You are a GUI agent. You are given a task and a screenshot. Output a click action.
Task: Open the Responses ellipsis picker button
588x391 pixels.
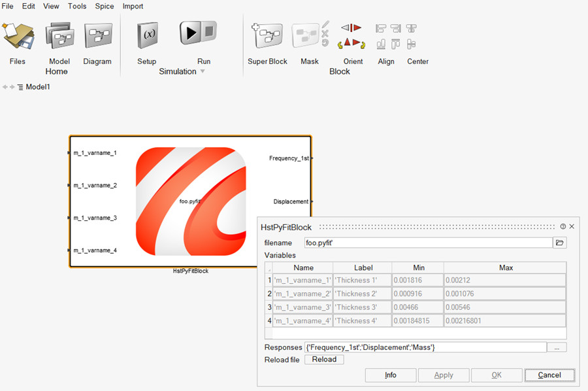click(557, 347)
